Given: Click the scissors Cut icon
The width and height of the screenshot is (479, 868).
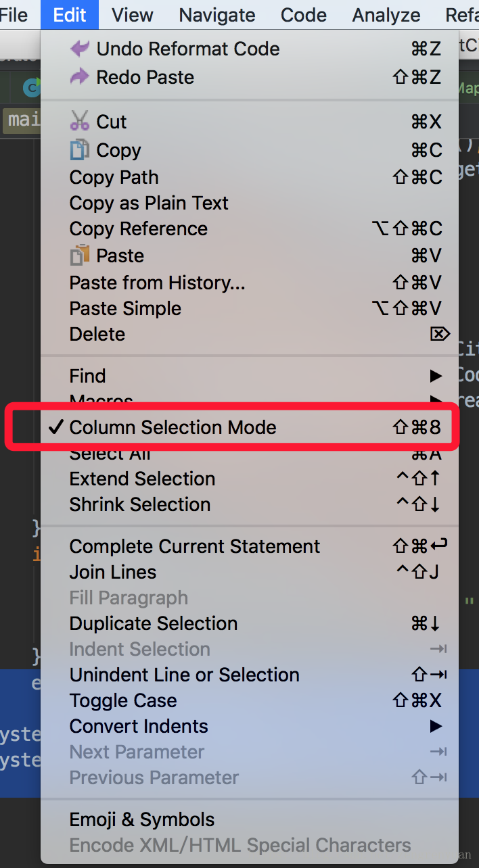Looking at the screenshot, I should (80, 122).
